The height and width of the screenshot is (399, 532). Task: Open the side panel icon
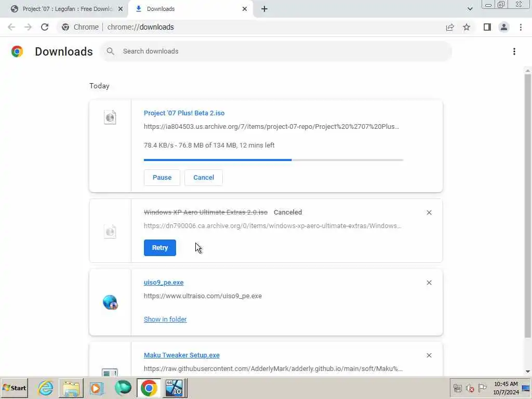(487, 27)
